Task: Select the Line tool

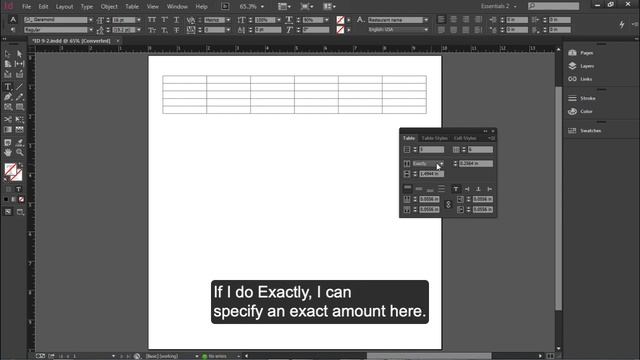Action: click(19, 87)
